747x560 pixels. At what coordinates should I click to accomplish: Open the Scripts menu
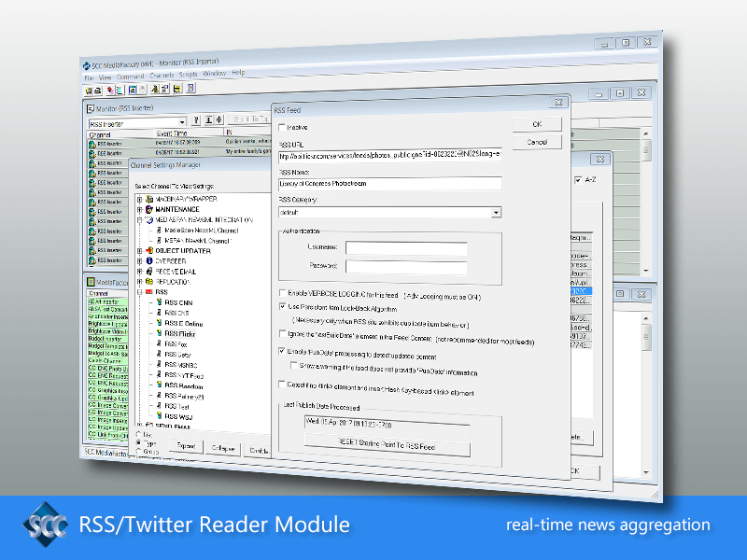[188, 75]
